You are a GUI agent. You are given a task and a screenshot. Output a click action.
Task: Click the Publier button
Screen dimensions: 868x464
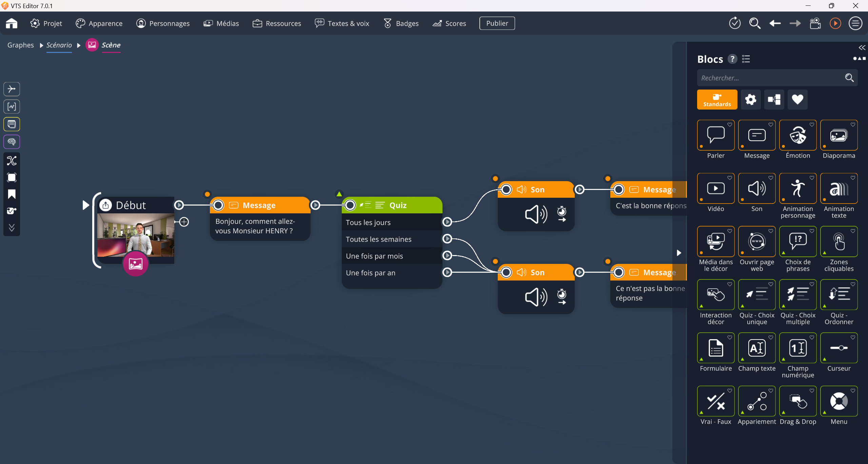click(497, 23)
